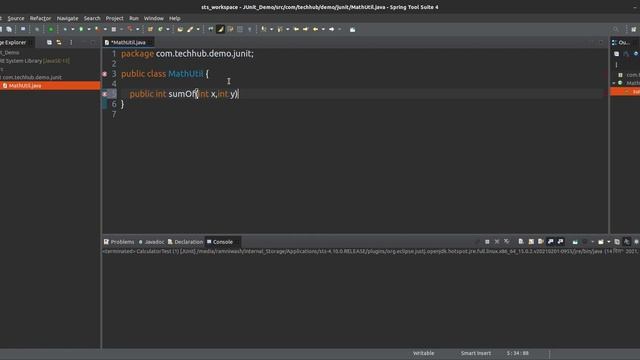Switch to the Declaration tab
Viewport: 640px width, 360px height.
(x=185, y=242)
